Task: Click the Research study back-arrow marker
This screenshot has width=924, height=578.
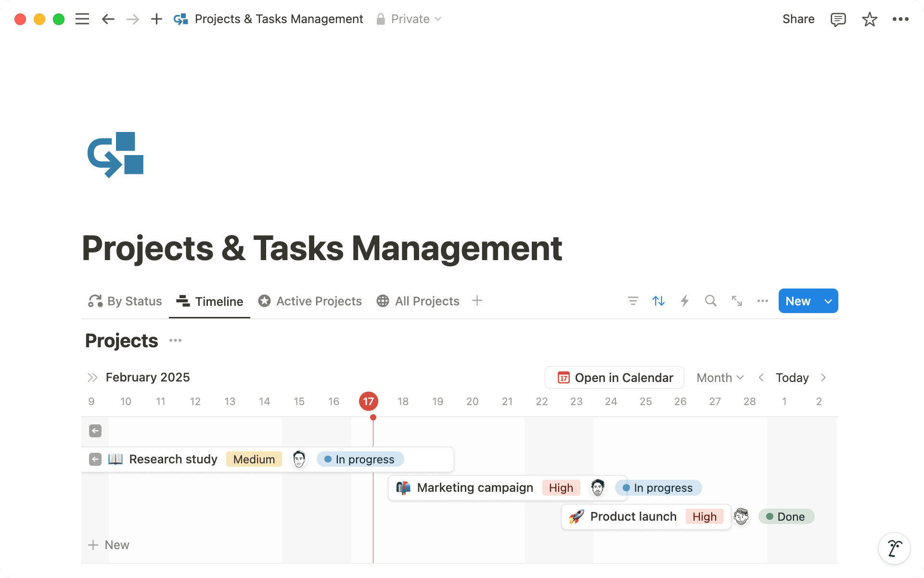Action: pos(95,459)
